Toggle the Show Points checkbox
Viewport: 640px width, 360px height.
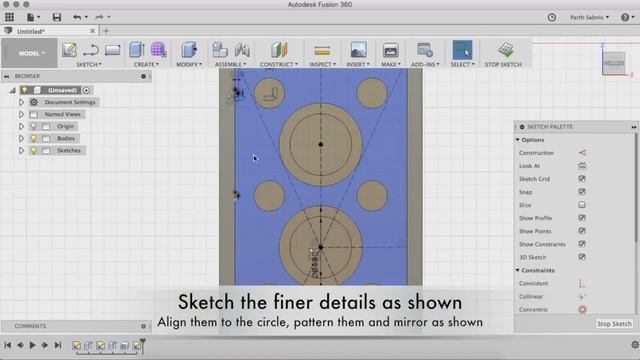click(x=582, y=231)
